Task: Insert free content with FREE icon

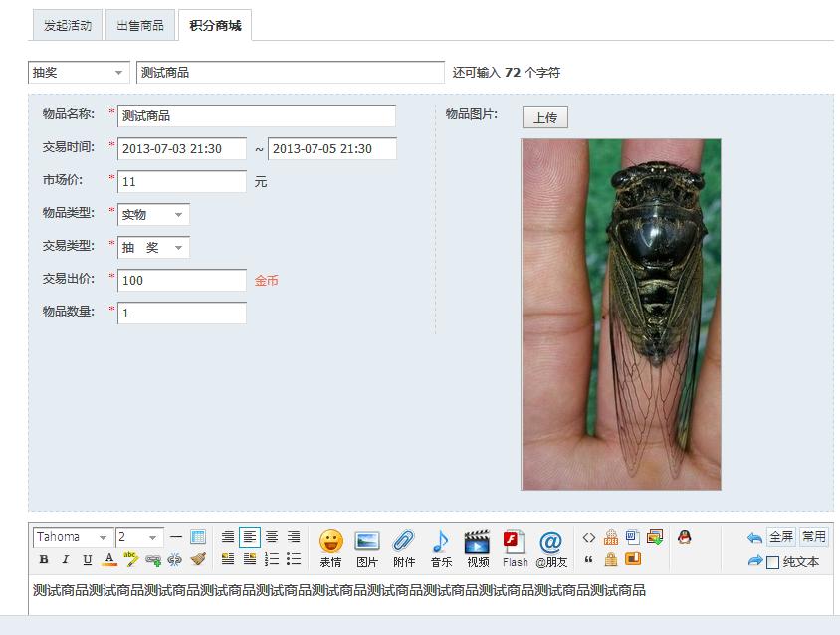Action: (x=611, y=536)
